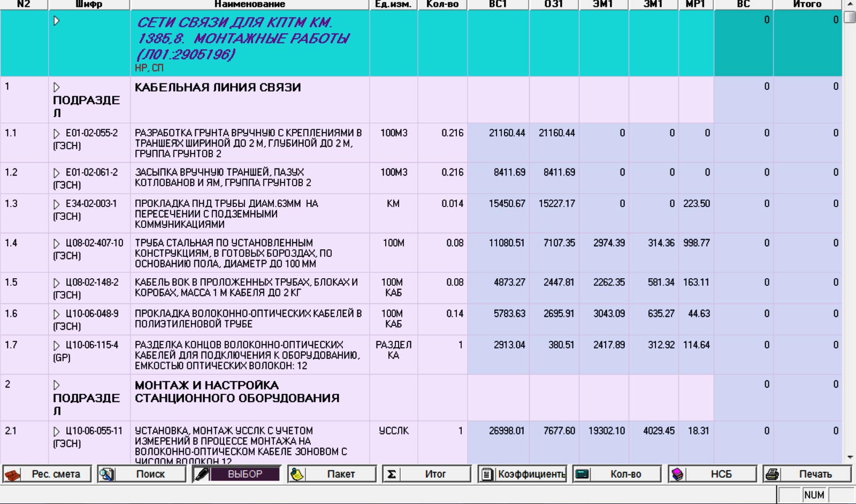The image size is (856, 504).
Task: Click ОЗ1 value 380.51
Action: (561, 345)
